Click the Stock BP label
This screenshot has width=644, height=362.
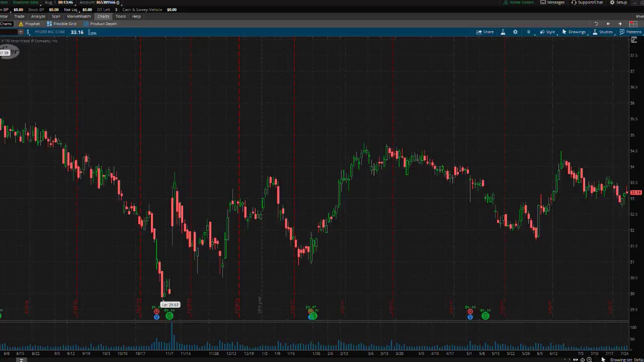click(x=36, y=10)
